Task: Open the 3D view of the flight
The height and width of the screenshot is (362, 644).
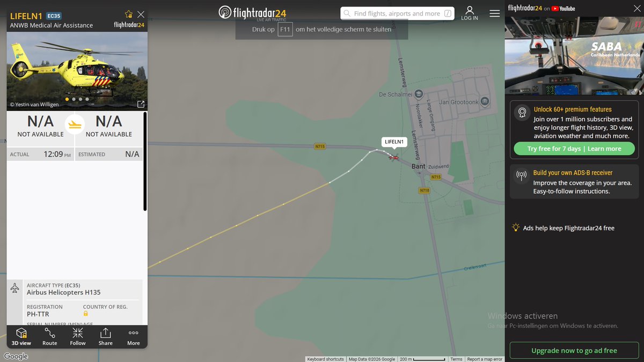Action: click(x=21, y=337)
